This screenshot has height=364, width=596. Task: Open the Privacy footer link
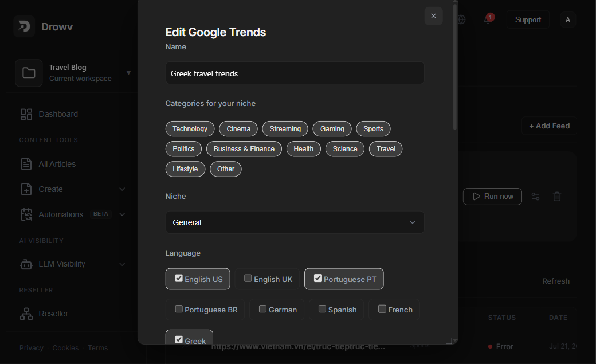point(31,347)
